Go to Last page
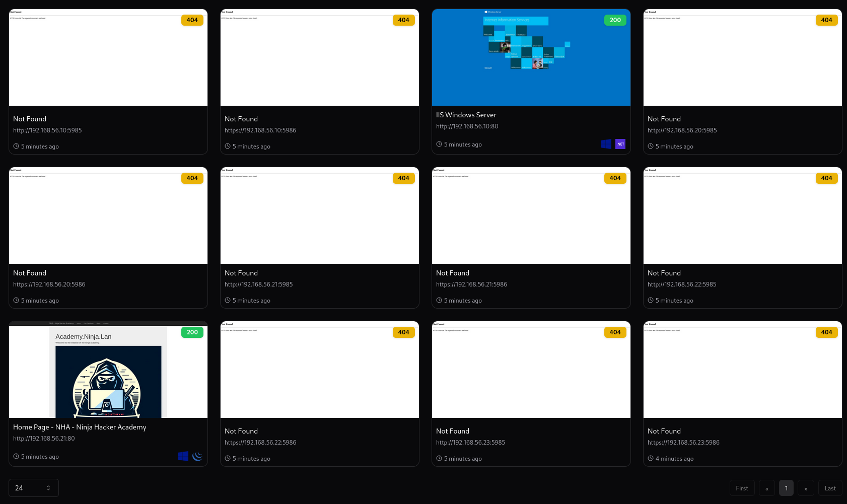The height and width of the screenshot is (504, 847). point(830,488)
